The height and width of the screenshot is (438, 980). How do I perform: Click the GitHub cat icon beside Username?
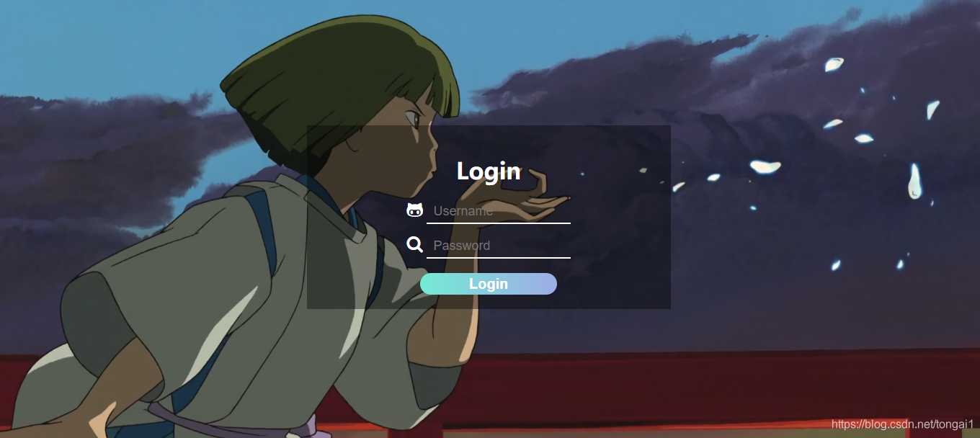point(414,210)
